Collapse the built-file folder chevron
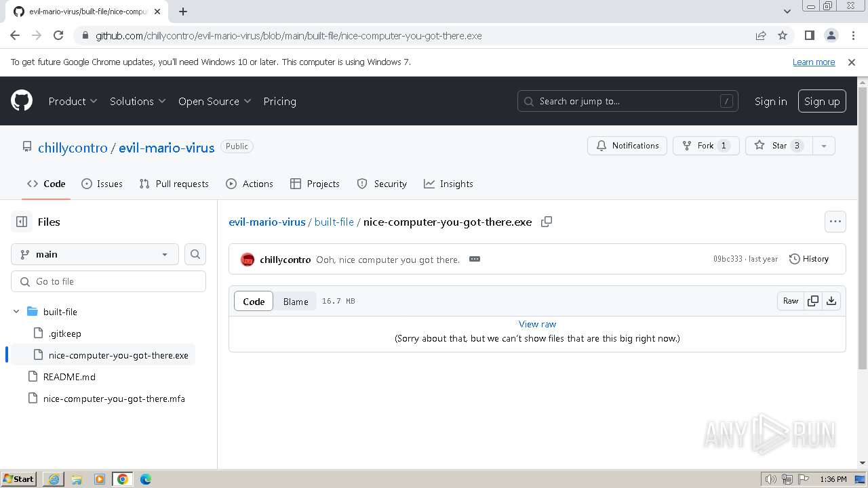 click(16, 312)
